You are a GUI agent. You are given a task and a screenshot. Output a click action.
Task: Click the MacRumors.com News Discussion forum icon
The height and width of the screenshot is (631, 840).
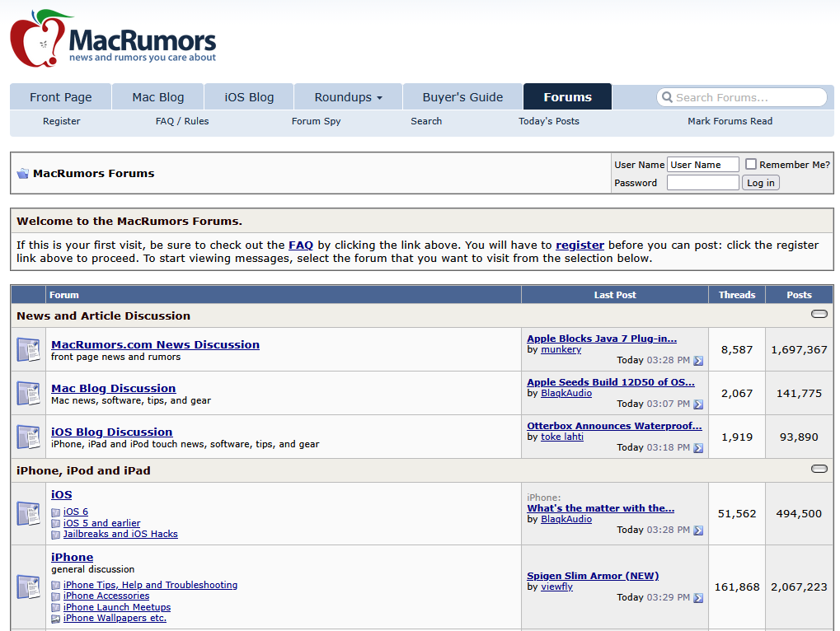[x=28, y=349]
